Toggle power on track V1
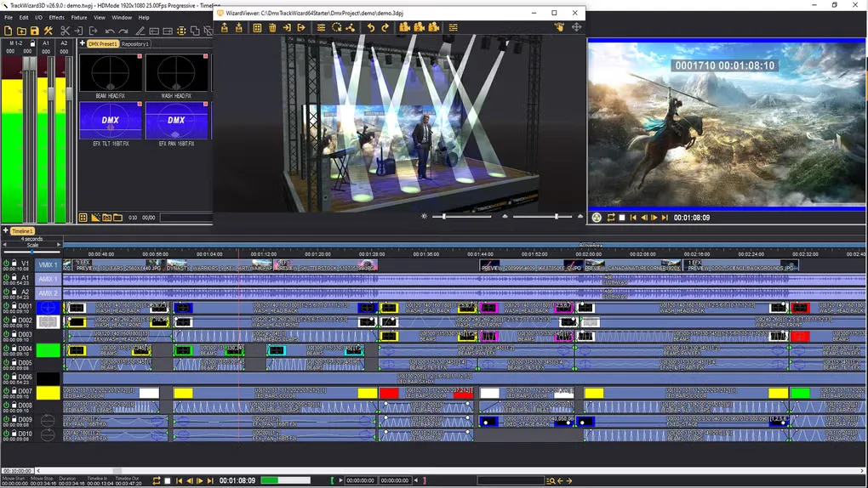Screen dimensions: 868x488 pos(6,263)
